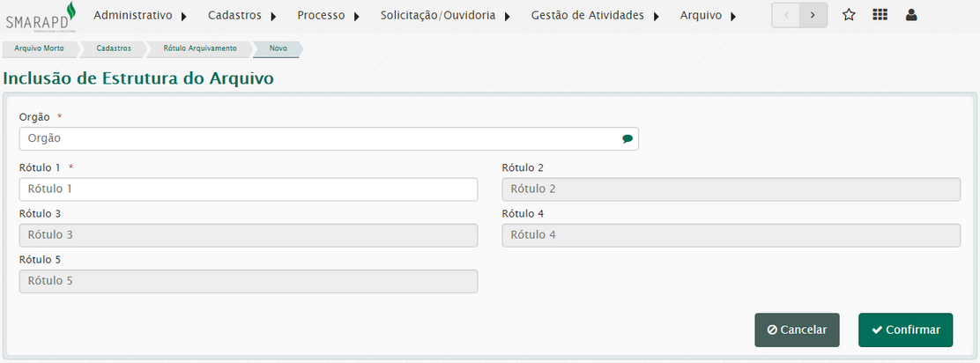Click the Orgão lookup speech-bubble icon
This screenshot has width=980, height=363.
(627, 138)
